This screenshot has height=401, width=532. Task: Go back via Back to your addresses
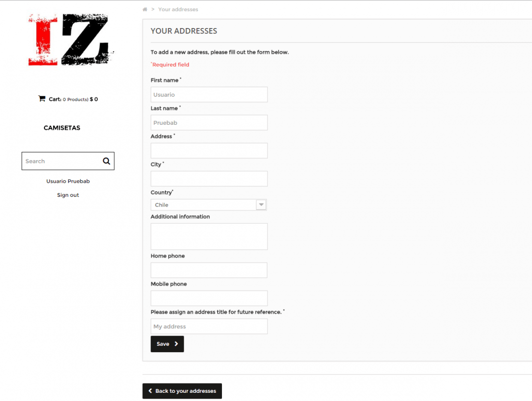pyautogui.click(x=182, y=391)
